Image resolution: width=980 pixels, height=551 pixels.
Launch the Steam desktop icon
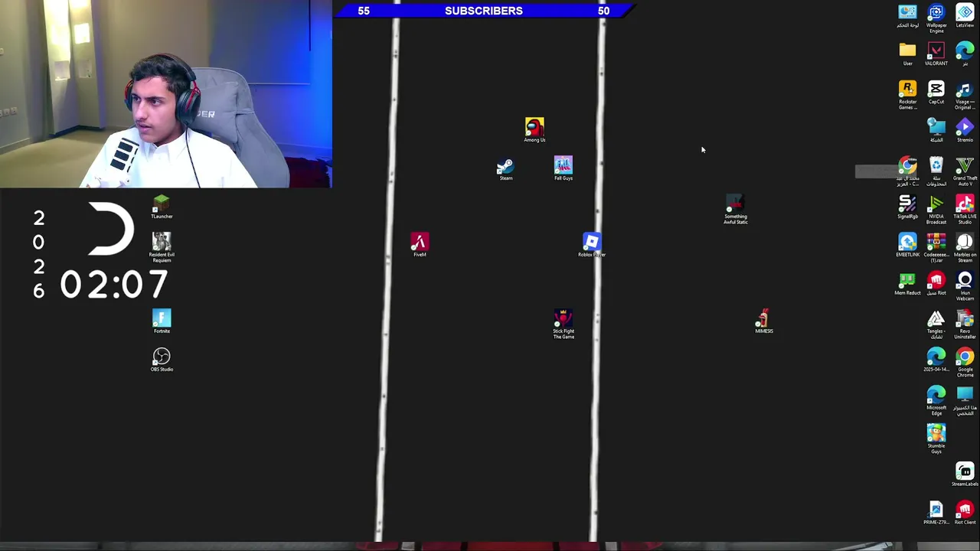(x=505, y=169)
